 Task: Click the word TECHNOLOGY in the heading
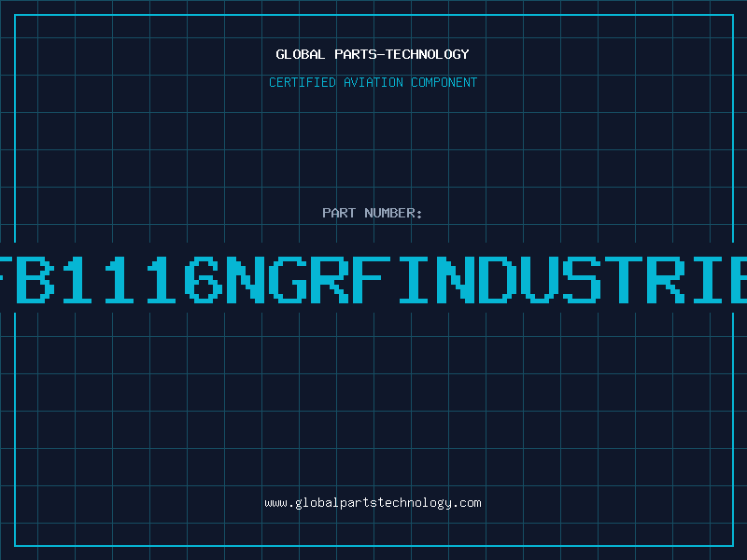pyautogui.click(x=430, y=54)
